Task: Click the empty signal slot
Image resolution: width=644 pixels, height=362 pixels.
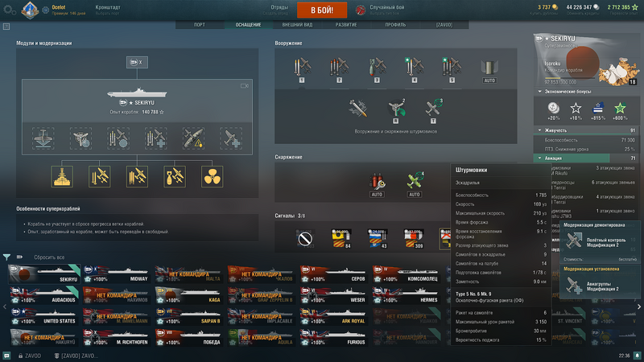Action: [305, 239]
